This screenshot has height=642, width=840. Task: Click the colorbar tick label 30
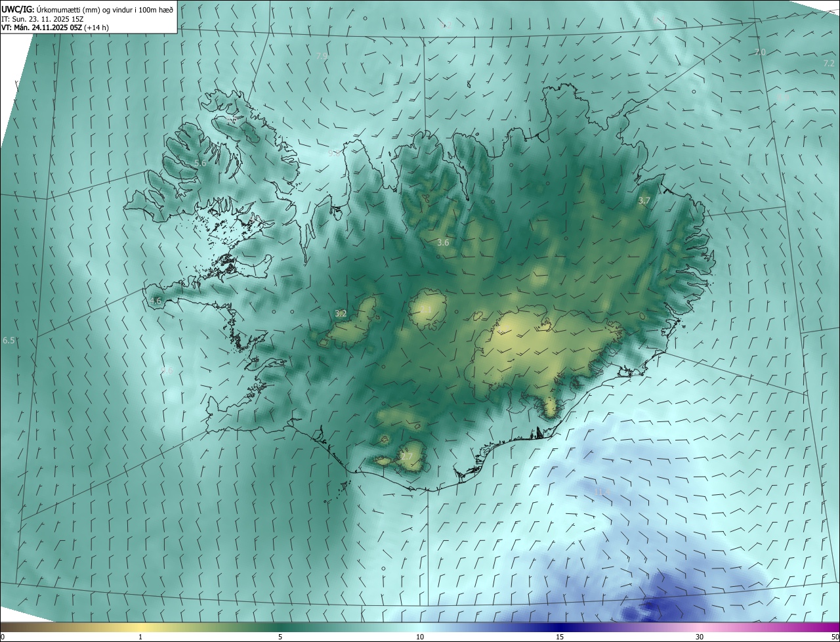[x=700, y=637]
